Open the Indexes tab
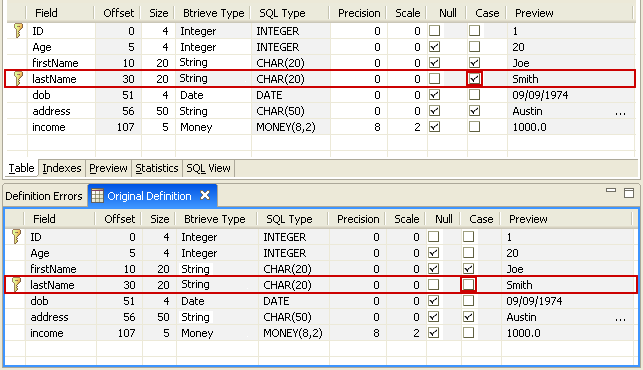 (62, 168)
